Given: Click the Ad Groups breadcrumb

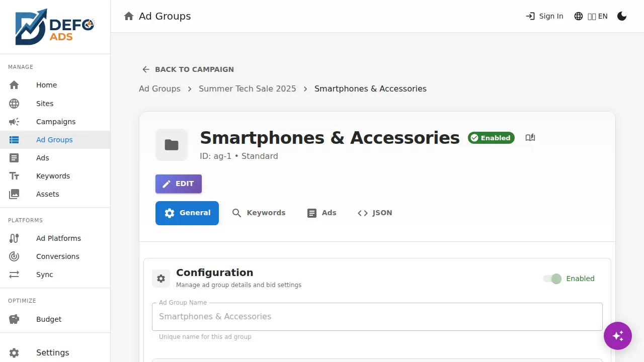Looking at the screenshot, I should 159,88.
